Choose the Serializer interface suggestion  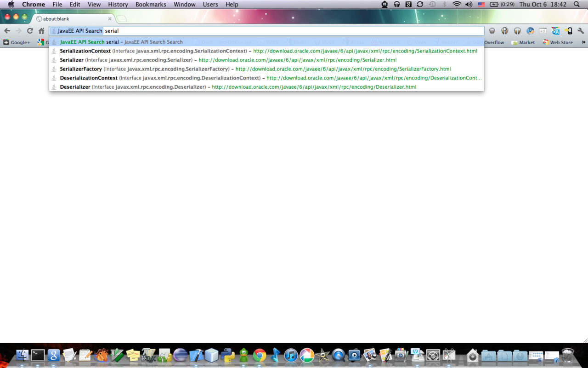click(x=266, y=60)
